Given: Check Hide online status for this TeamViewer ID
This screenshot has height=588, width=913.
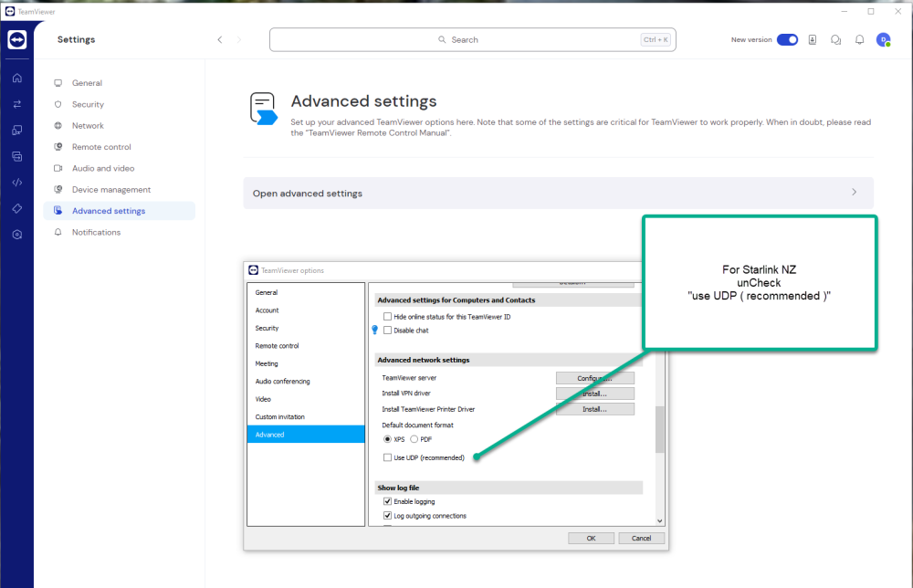Looking at the screenshot, I should [x=387, y=316].
